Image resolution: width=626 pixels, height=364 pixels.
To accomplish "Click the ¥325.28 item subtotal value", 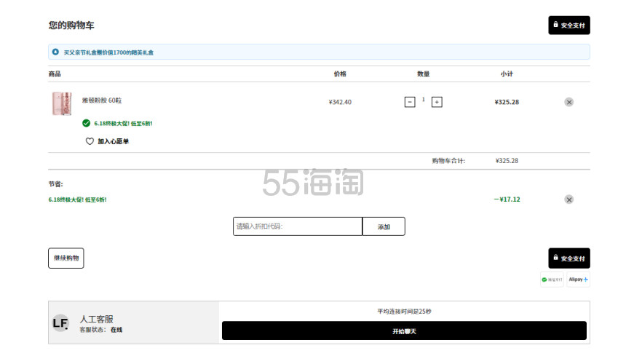I will pos(507,102).
